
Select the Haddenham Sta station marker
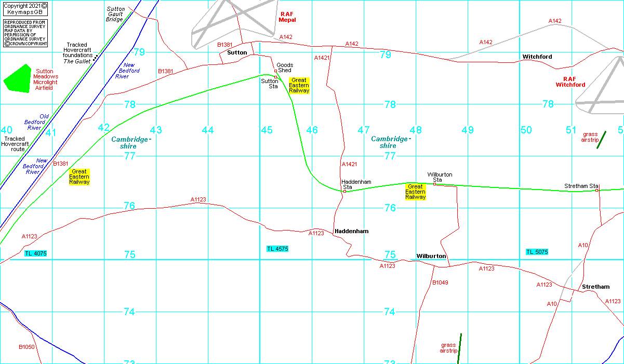(x=344, y=191)
